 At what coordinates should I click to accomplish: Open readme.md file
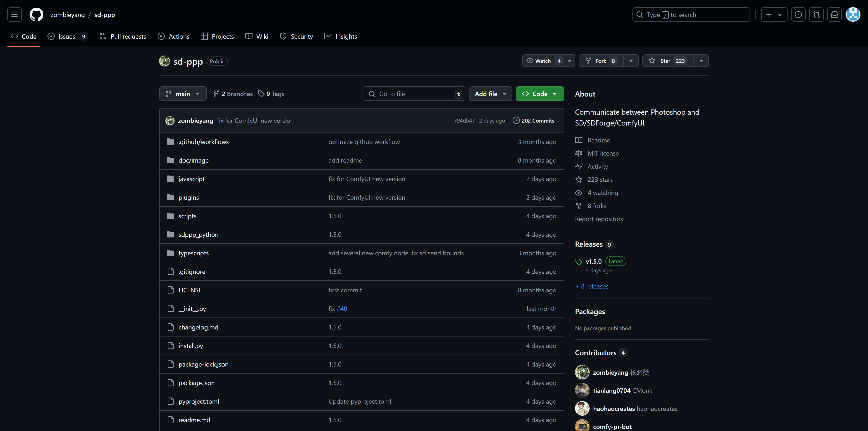pos(194,419)
